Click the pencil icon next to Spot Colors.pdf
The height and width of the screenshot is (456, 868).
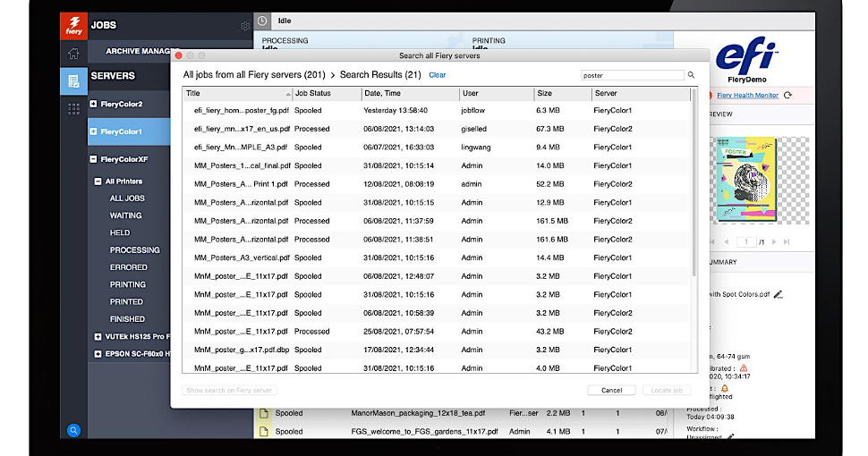[779, 294]
